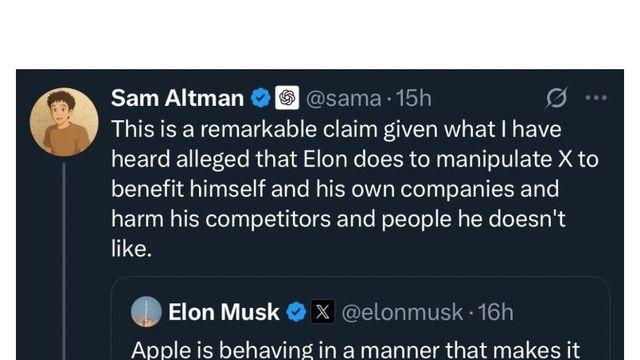Click Elon Musk's blue verified badge
640x360 pixels.
point(296,312)
